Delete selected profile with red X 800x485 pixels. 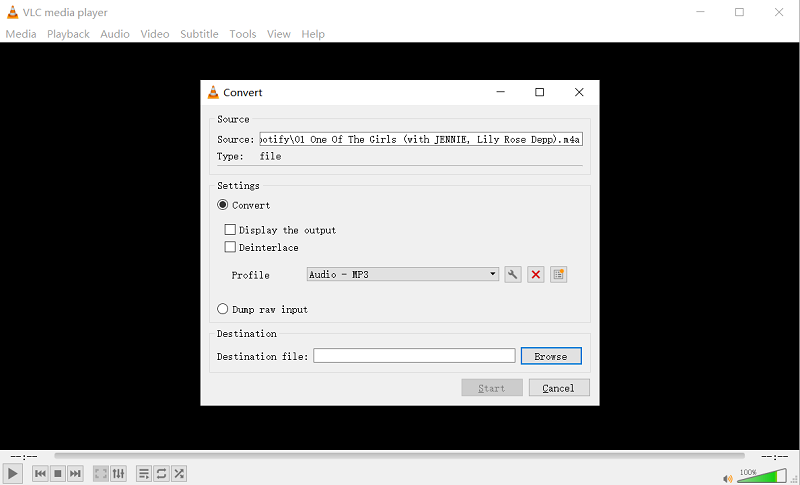(x=536, y=274)
